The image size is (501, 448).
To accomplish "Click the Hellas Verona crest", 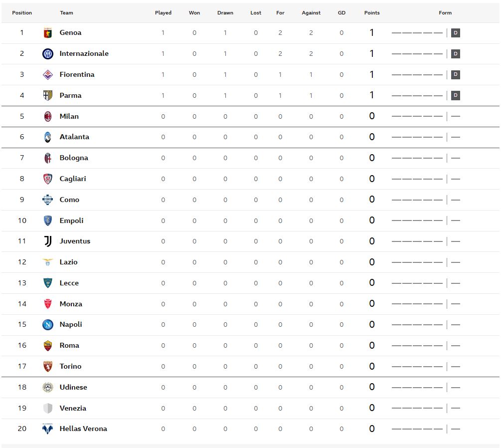I will [48, 429].
